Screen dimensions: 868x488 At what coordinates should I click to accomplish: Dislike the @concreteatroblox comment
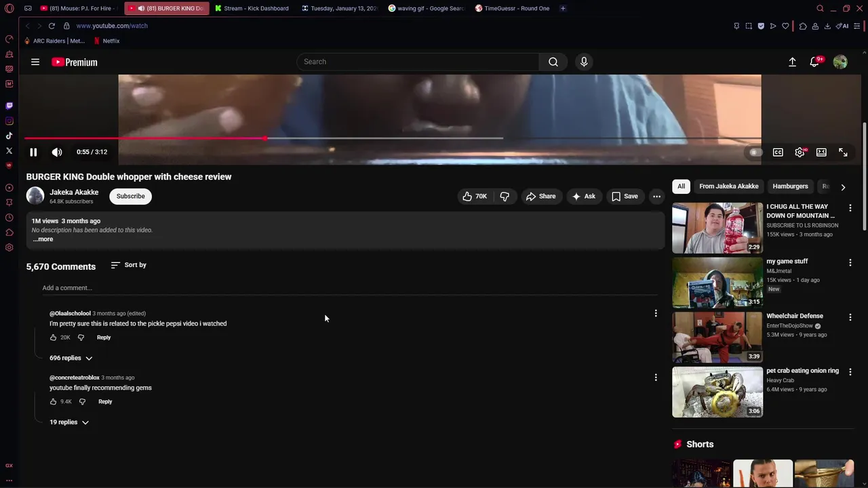(82, 402)
